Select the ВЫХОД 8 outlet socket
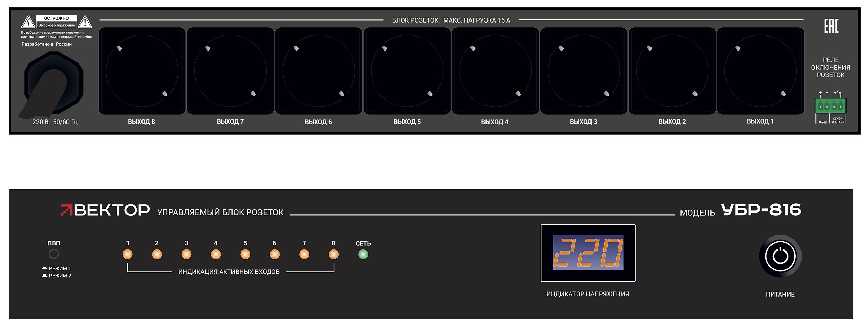Viewport: 868px width, 329px height. click(x=142, y=71)
